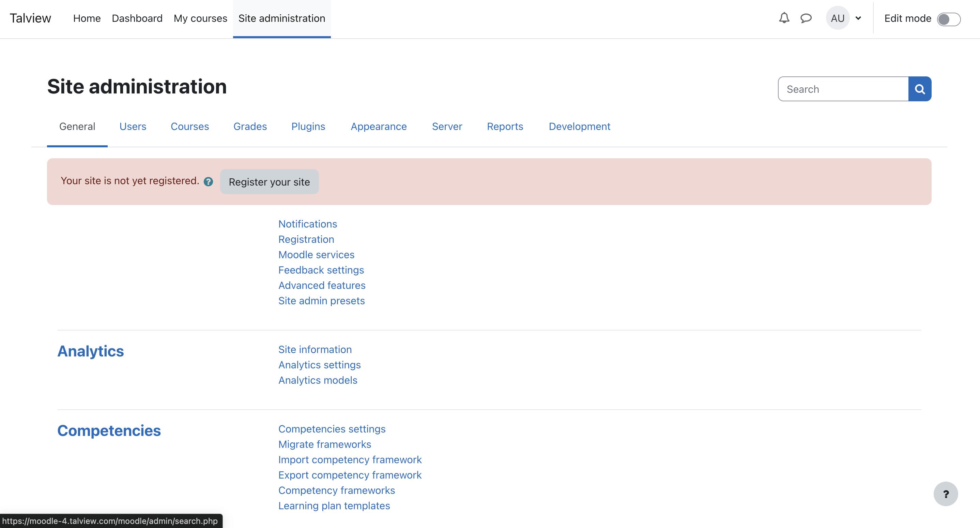This screenshot has height=528, width=980.
Task: Toggle Edit mode switch on
Action: (x=948, y=19)
